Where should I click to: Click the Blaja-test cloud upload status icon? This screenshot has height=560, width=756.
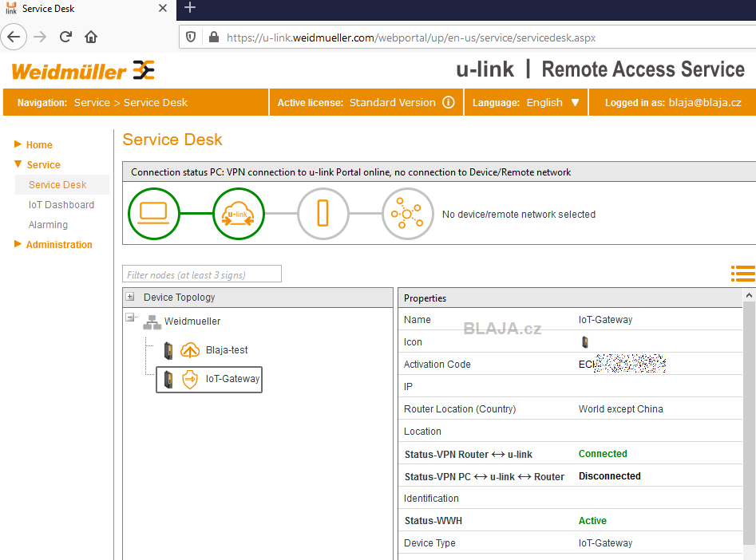click(x=190, y=350)
